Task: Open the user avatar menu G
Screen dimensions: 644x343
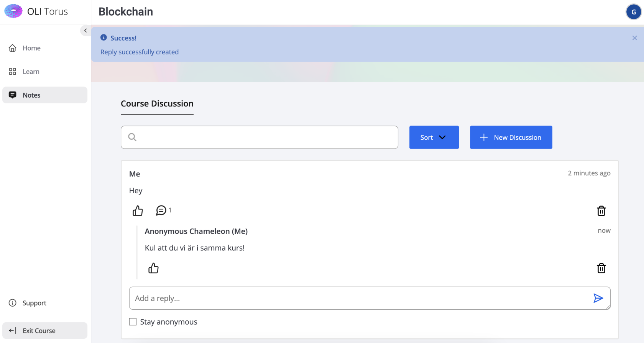Action: (633, 12)
